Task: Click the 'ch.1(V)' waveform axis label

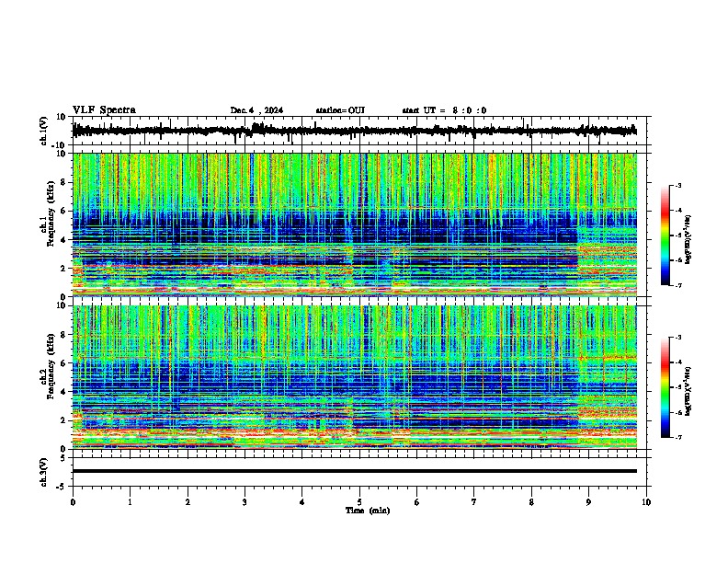Action: click(x=44, y=131)
